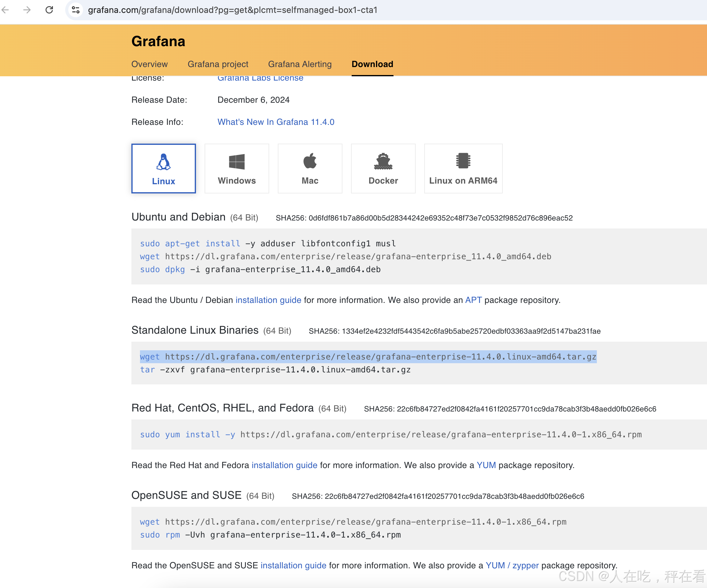Open the YUM / zypper repository link
Screen dimensions: 707x588
coord(512,566)
